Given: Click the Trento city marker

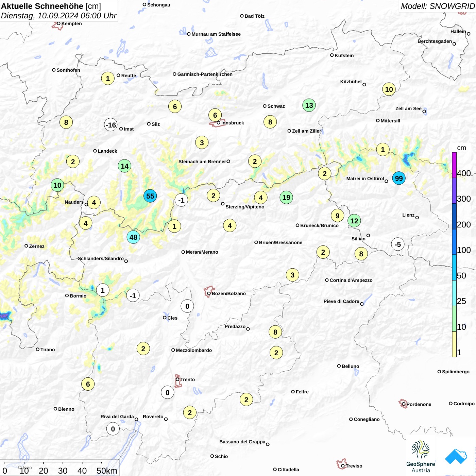Looking at the screenshot, I should click(x=177, y=379).
